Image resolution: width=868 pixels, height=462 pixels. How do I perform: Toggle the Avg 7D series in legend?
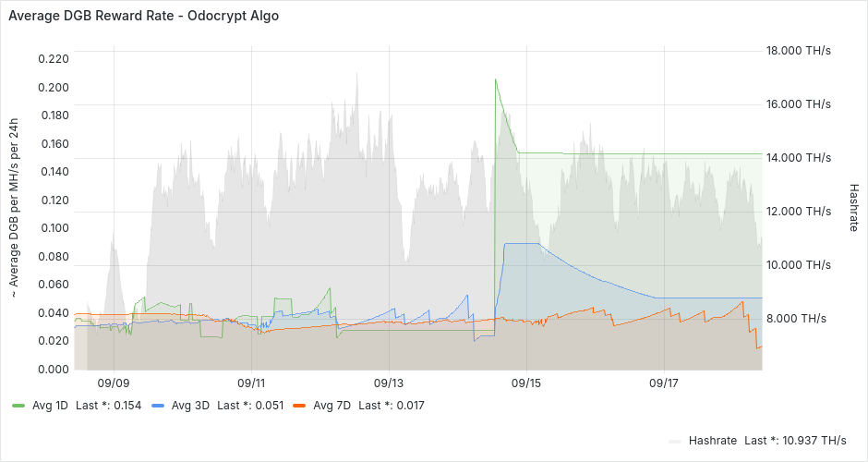click(x=332, y=406)
